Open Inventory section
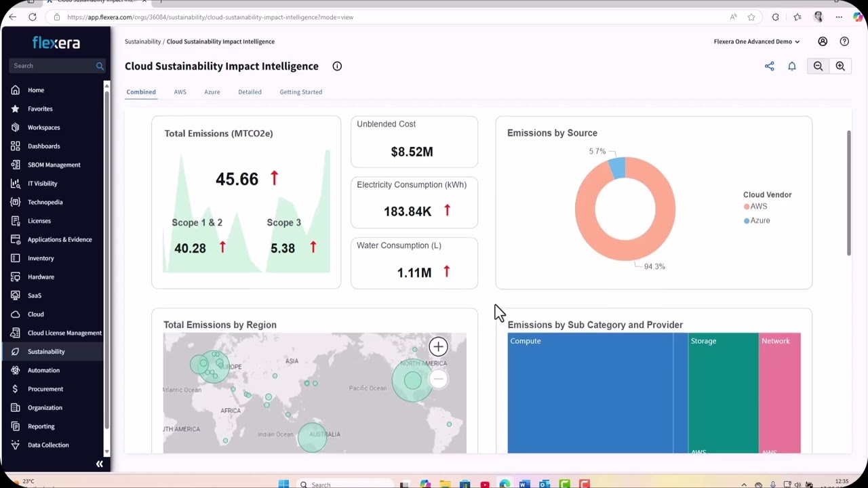 [x=41, y=258]
